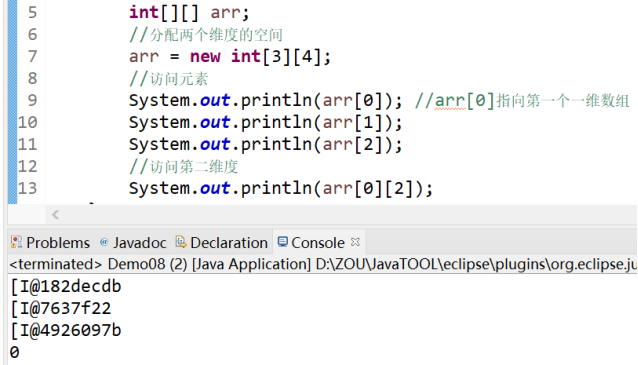Click the Javadoc @ icon

(x=104, y=242)
